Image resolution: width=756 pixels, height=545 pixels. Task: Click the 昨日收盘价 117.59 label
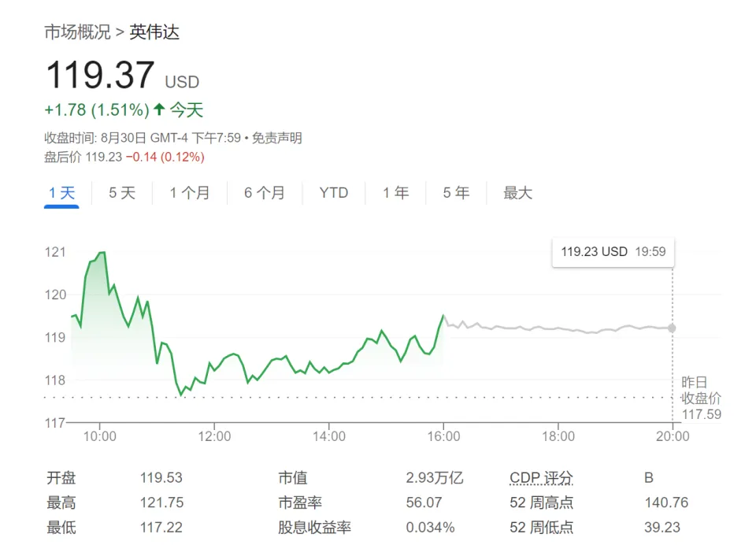point(701,399)
